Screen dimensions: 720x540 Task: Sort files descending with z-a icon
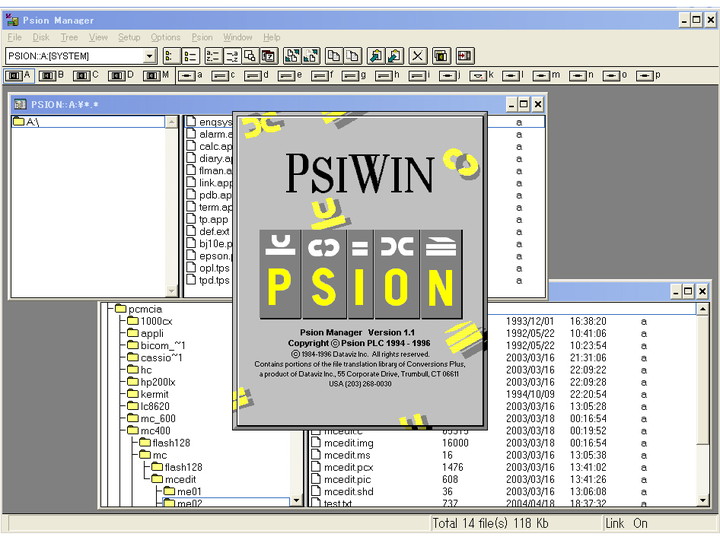click(x=231, y=56)
